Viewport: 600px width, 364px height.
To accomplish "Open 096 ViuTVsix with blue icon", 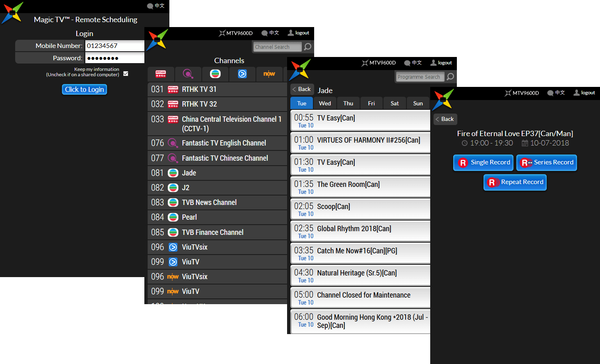I will [217, 247].
